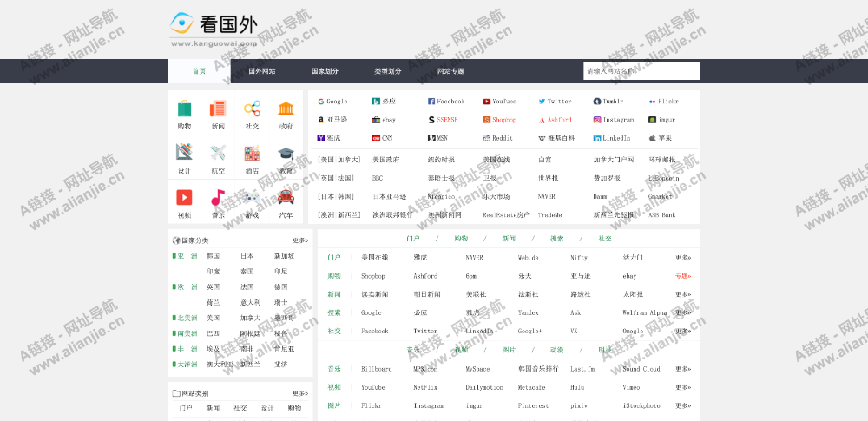
Task: Click the 看国外 site logo
Action: click(214, 30)
